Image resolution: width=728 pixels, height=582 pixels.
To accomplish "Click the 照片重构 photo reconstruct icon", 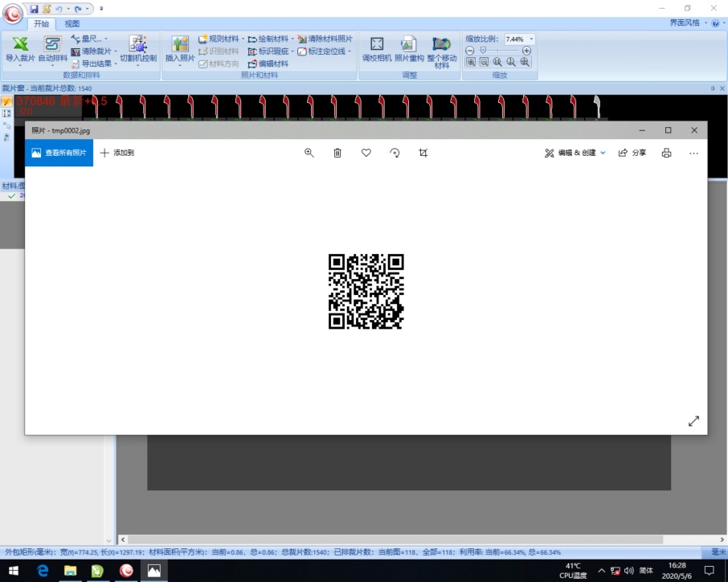I will 409,48.
